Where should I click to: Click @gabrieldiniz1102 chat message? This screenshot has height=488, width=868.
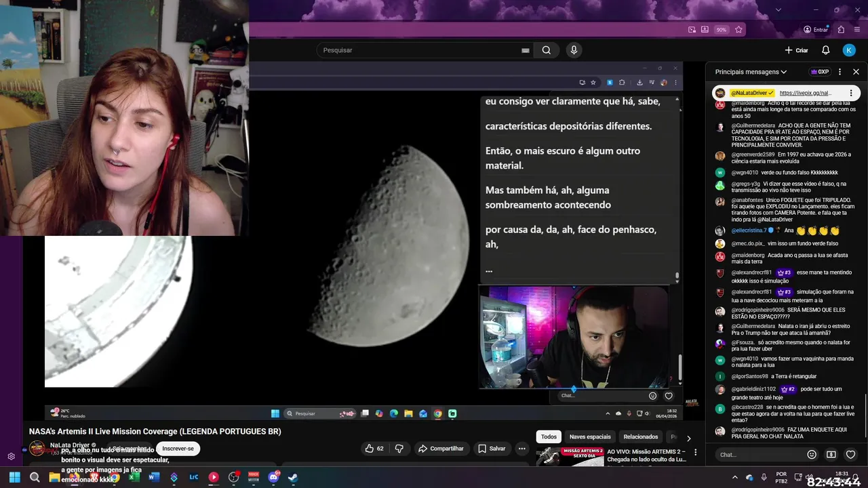[x=787, y=393]
